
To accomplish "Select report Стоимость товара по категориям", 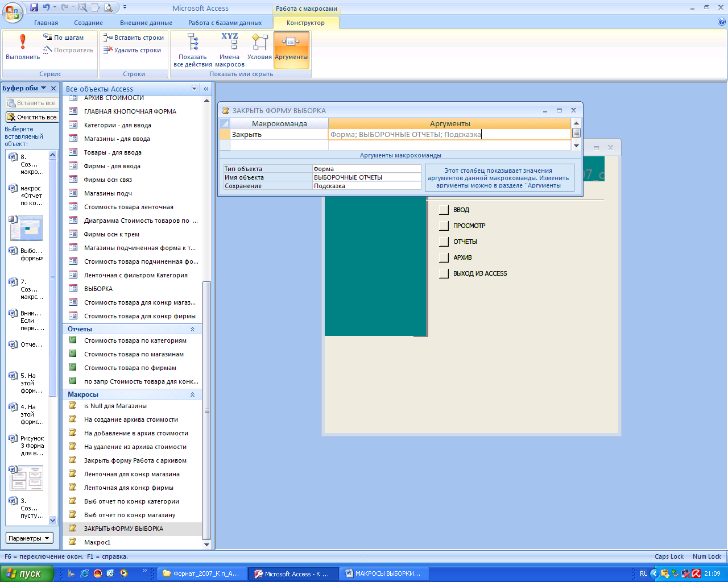I will click(132, 340).
